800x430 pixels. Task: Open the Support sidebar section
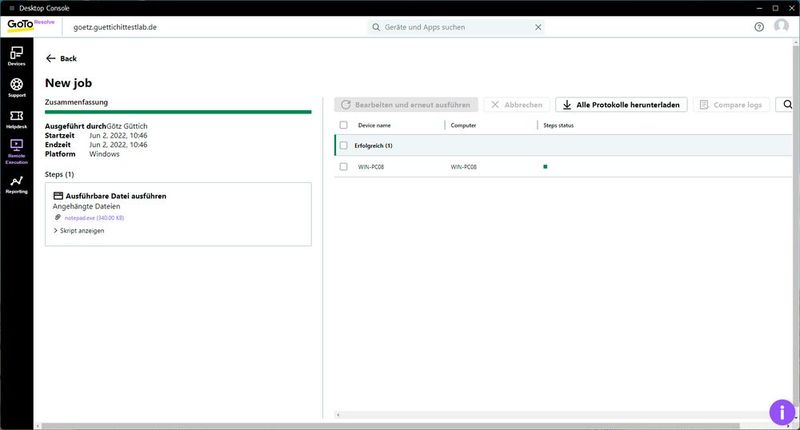(16, 88)
